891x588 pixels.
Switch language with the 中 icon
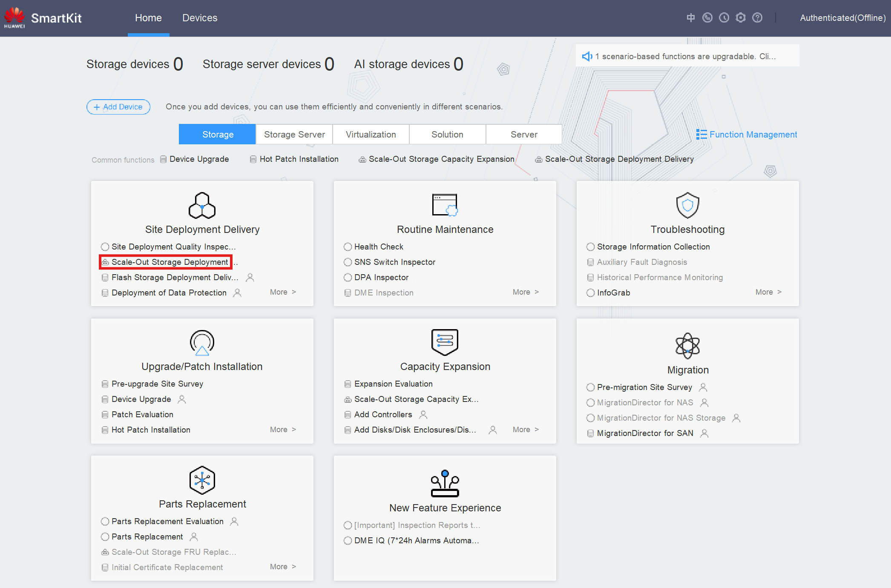(690, 17)
